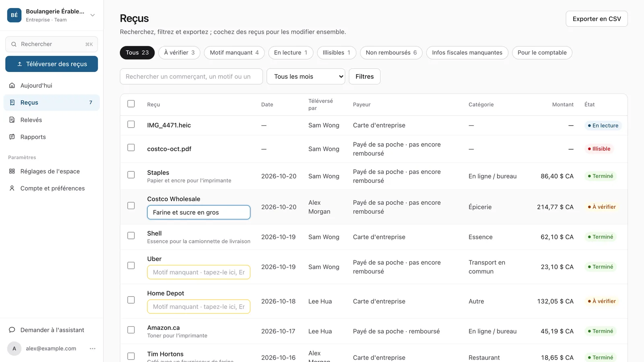The image size is (644, 362).
Task: Edit the Farine et sucre en gros field
Action: pyautogui.click(x=199, y=212)
